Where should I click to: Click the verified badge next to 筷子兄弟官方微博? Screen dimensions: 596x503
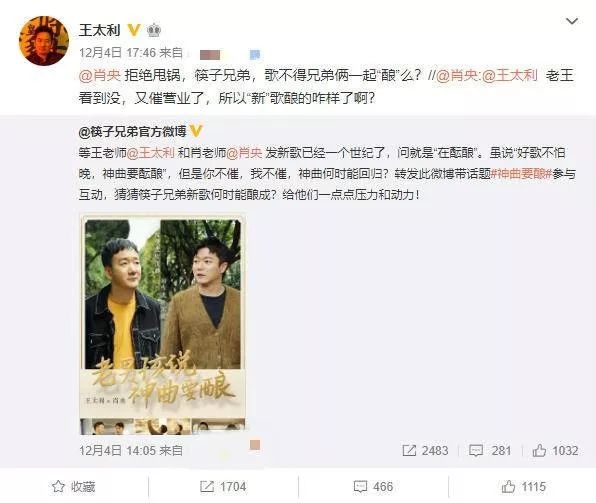point(196,132)
